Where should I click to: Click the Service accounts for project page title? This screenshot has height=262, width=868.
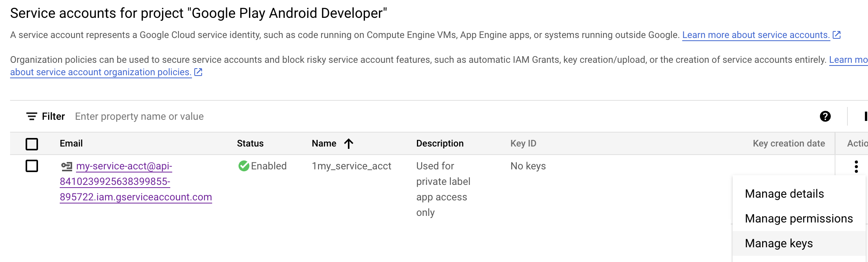[199, 13]
